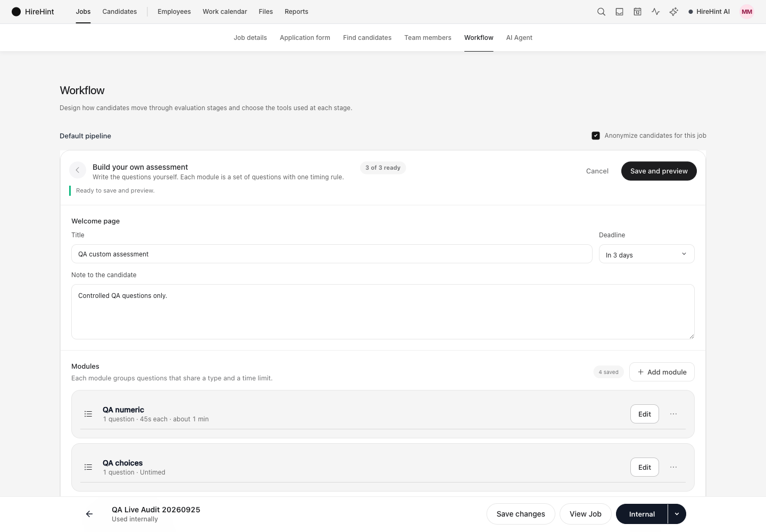Open the Employees menu item
766x532 pixels.
pos(174,12)
